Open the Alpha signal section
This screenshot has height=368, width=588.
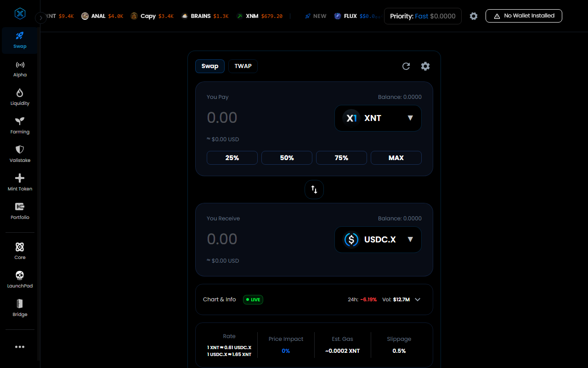coord(20,69)
